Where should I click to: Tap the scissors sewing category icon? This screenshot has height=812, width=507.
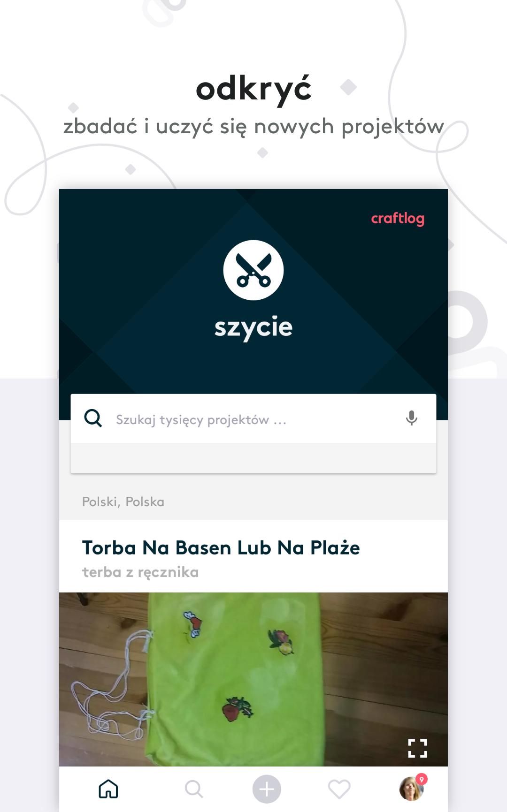253,270
